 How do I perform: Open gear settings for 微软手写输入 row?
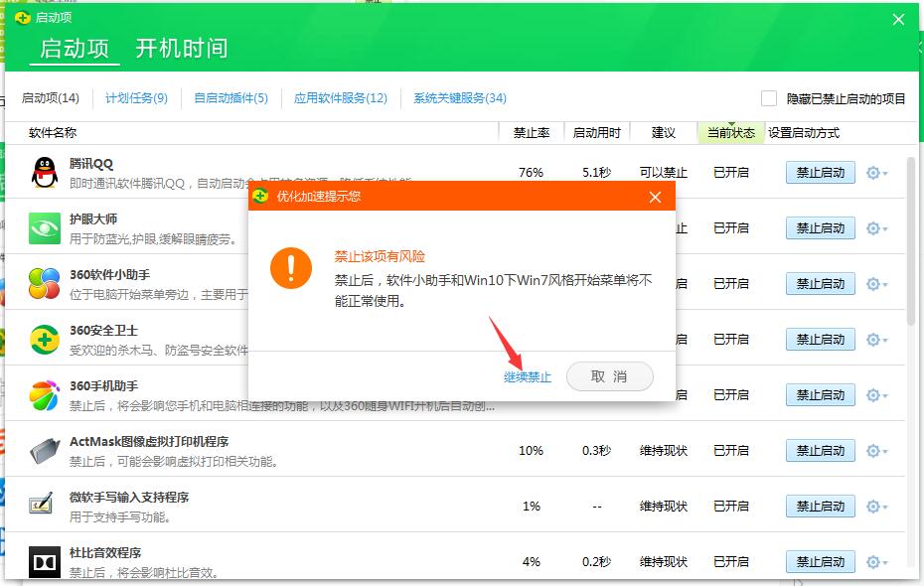point(876,507)
